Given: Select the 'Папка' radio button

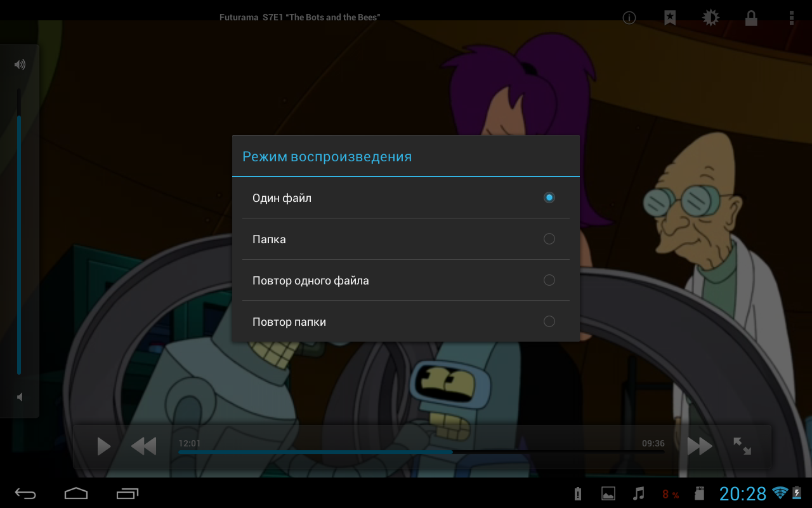Looking at the screenshot, I should tap(549, 239).
